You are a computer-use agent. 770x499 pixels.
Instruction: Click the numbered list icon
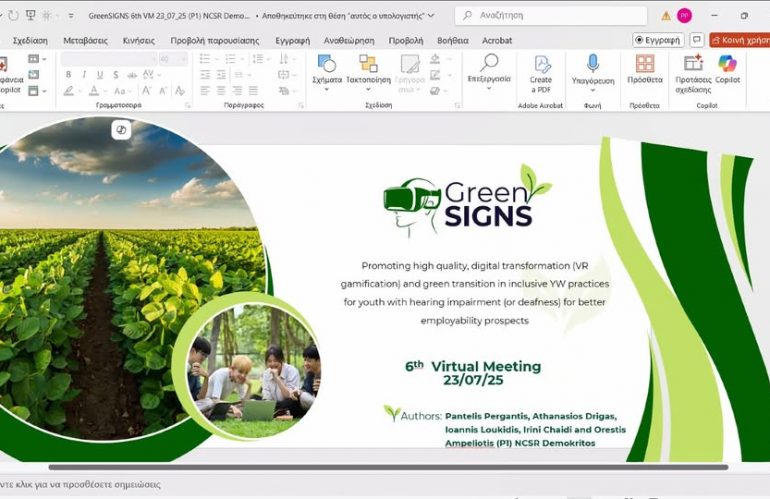230,59
